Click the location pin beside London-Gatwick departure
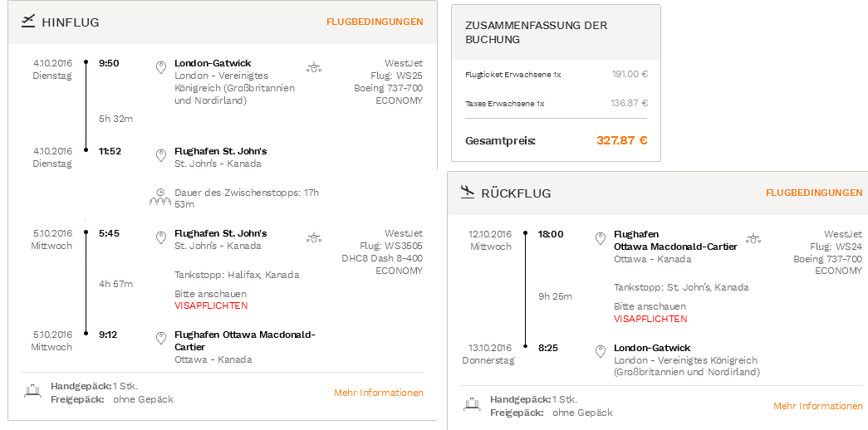Image resolution: width=868 pixels, height=430 pixels. tap(161, 68)
